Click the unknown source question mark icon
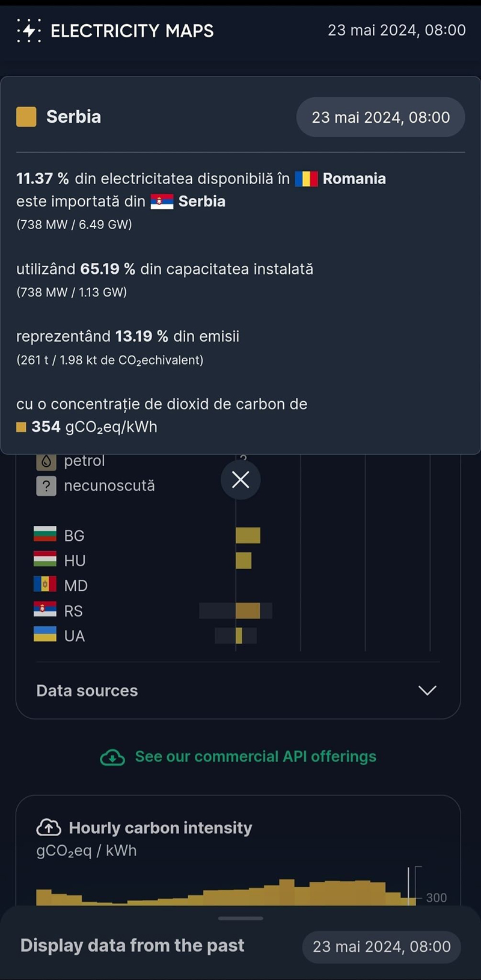This screenshot has width=481, height=980. point(46,486)
